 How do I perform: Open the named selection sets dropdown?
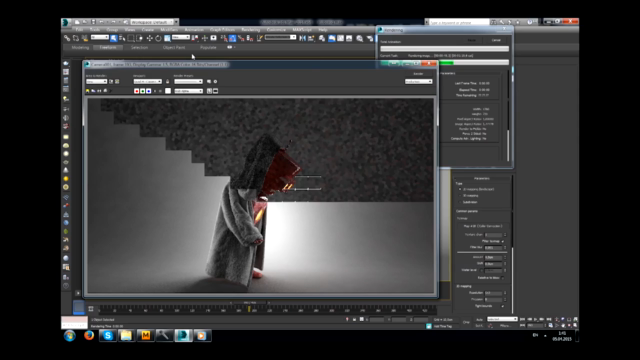[x=280, y=38]
